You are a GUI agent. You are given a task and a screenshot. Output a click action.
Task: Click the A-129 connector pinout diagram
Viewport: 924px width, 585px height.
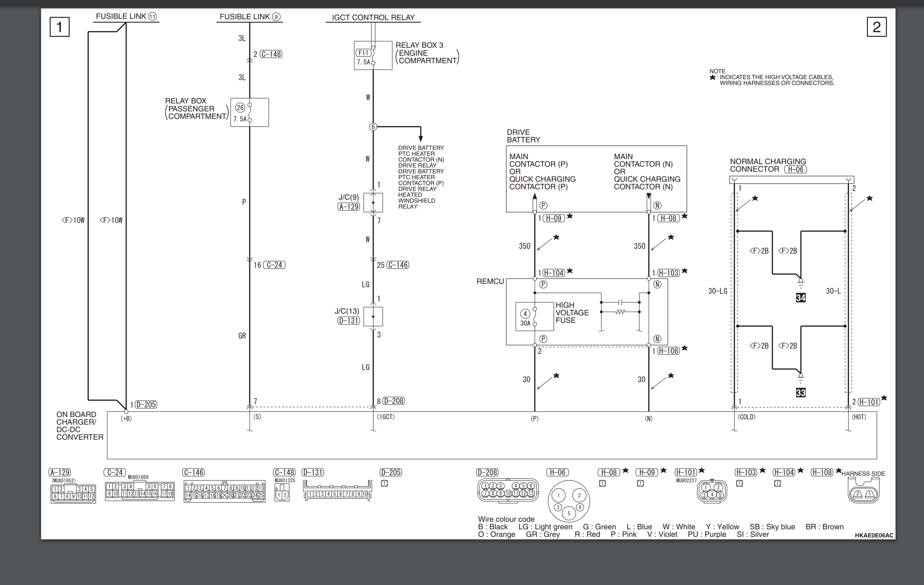73,493
